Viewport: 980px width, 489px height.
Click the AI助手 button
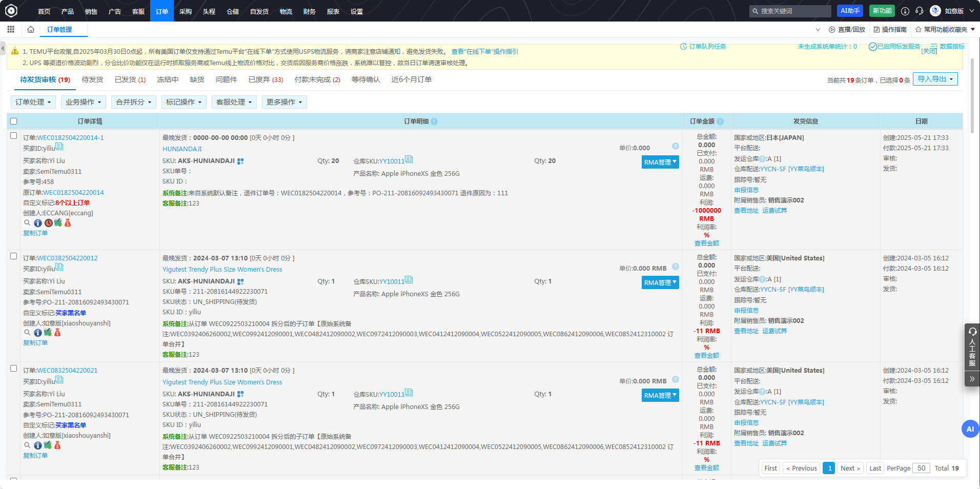pos(850,11)
